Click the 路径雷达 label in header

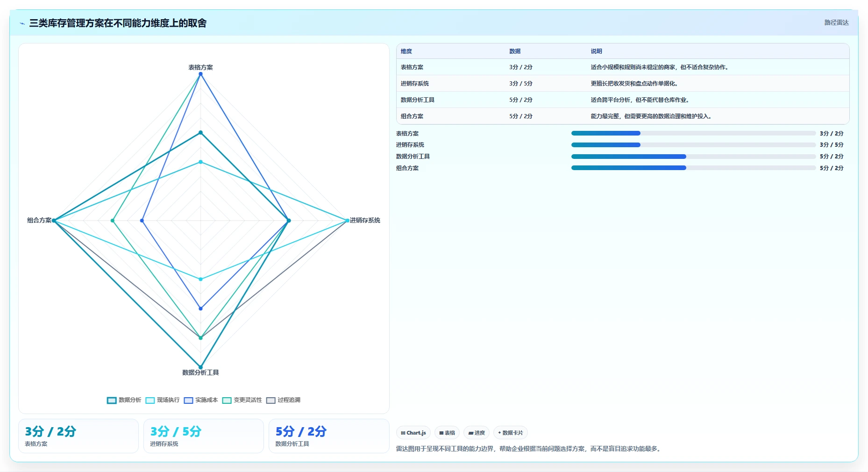tap(836, 22)
